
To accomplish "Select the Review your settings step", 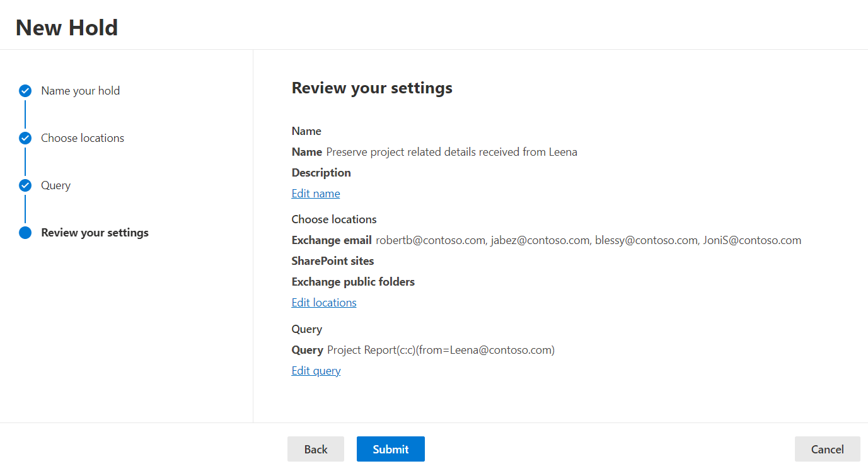I will pyautogui.click(x=95, y=232).
